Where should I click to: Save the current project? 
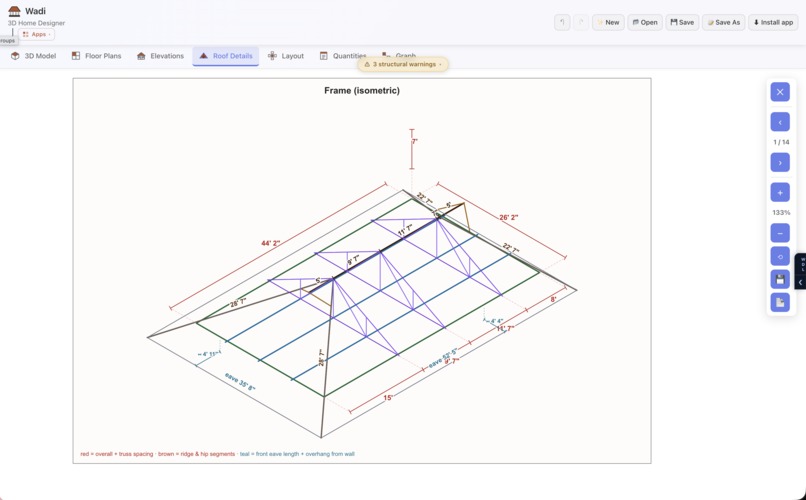682,22
